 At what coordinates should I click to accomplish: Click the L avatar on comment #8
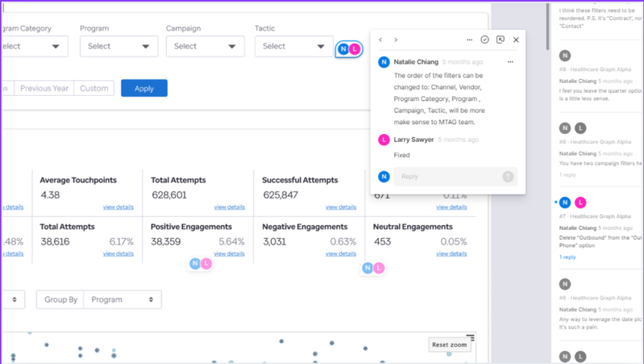click(x=580, y=128)
